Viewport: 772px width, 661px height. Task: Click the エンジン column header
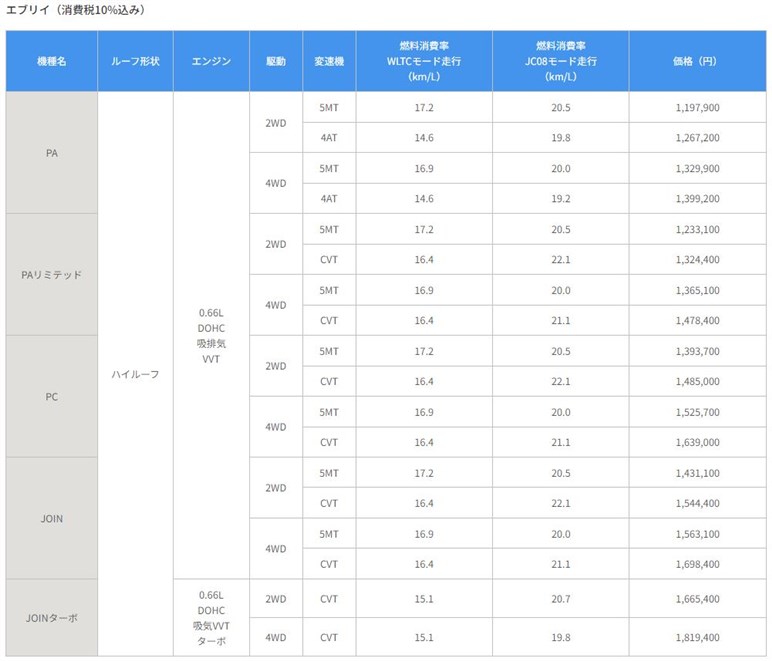click(x=211, y=61)
